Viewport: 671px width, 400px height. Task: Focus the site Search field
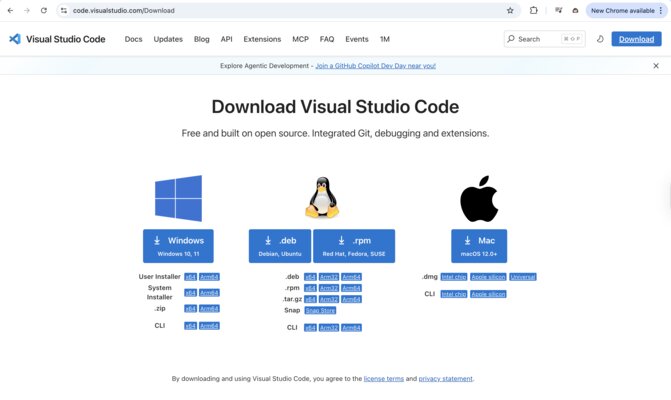[x=544, y=39]
